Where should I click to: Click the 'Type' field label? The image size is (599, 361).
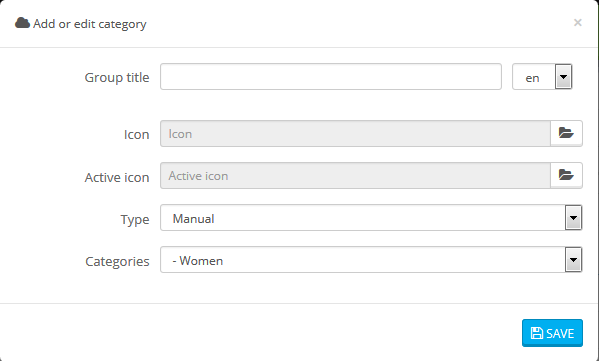[x=135, y=220]
